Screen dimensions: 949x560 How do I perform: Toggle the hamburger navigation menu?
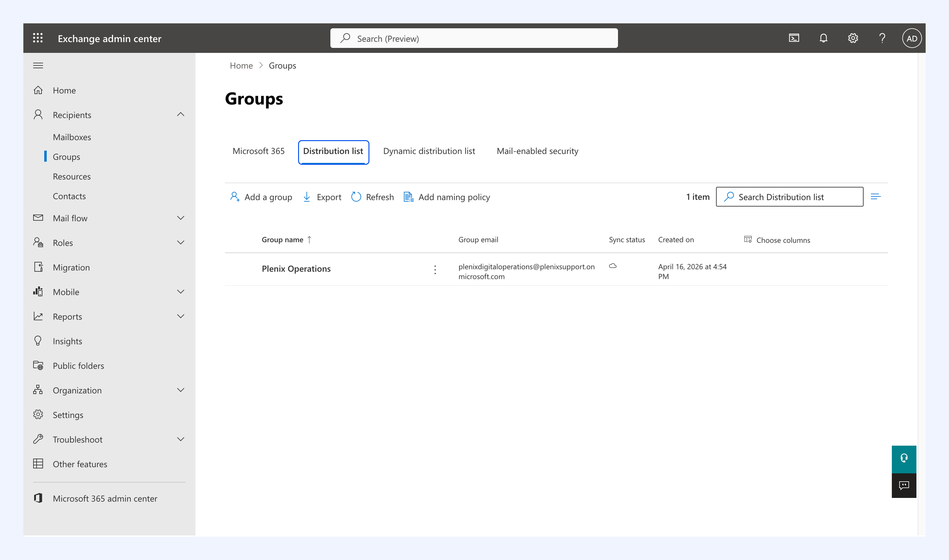tap(38, 66)
